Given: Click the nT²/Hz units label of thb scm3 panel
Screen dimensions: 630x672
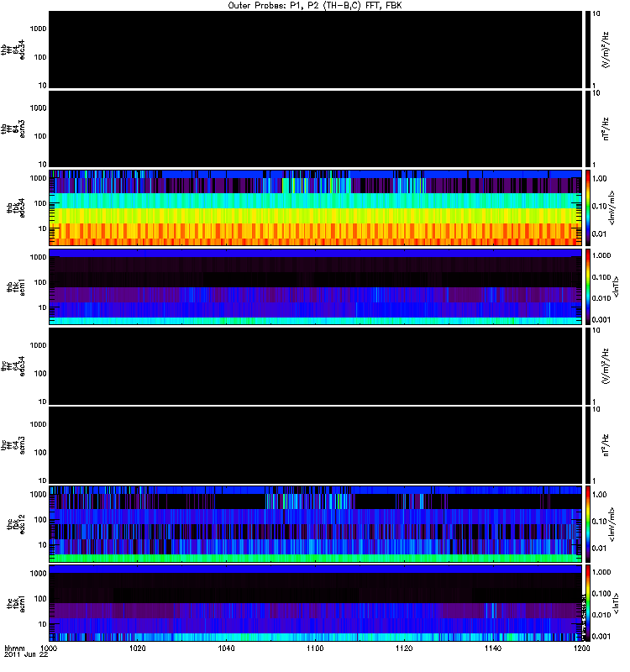Looking at the screenshot, I should click(605, 129).
